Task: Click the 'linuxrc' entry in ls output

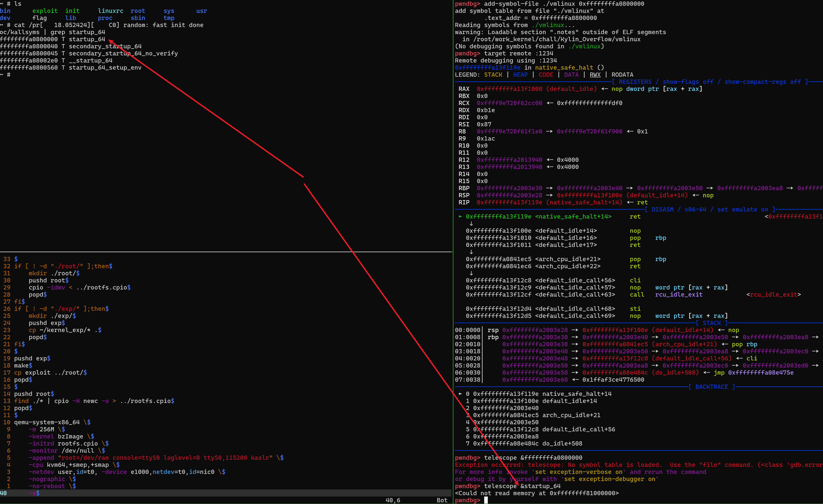Action: tap(111, 11)
